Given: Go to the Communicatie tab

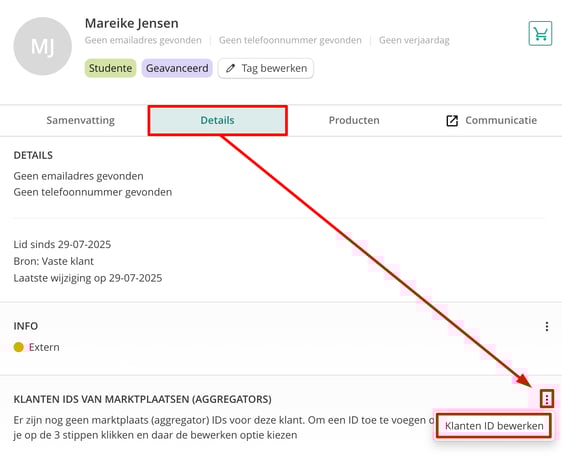Looking at the screenshot, I should [x=491, y=120].
